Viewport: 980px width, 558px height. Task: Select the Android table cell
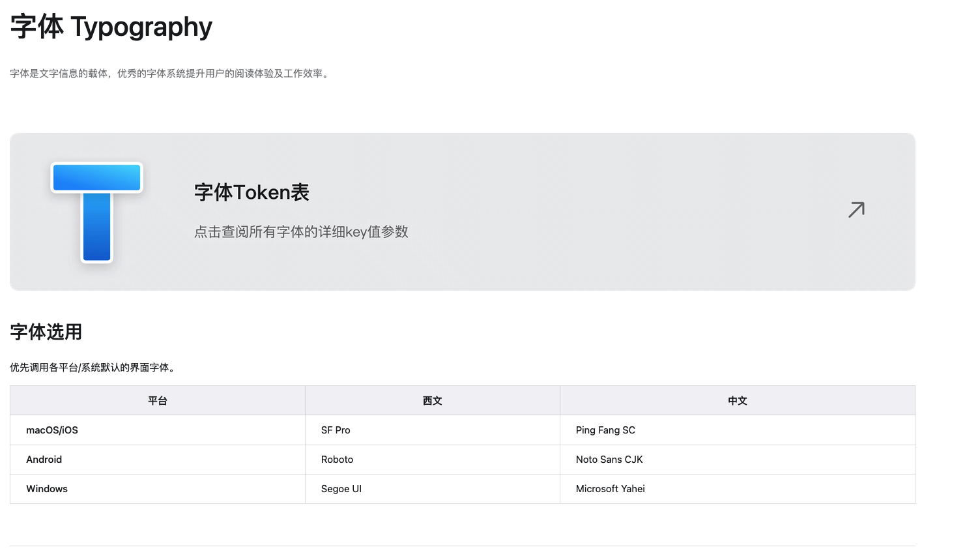point(158,460)
